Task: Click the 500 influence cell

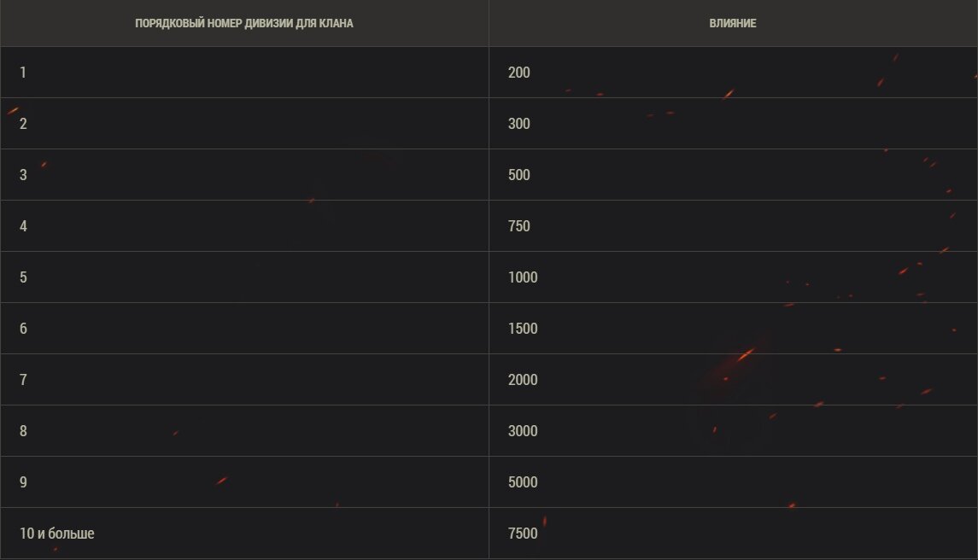Action: click(x=733, y=175)
